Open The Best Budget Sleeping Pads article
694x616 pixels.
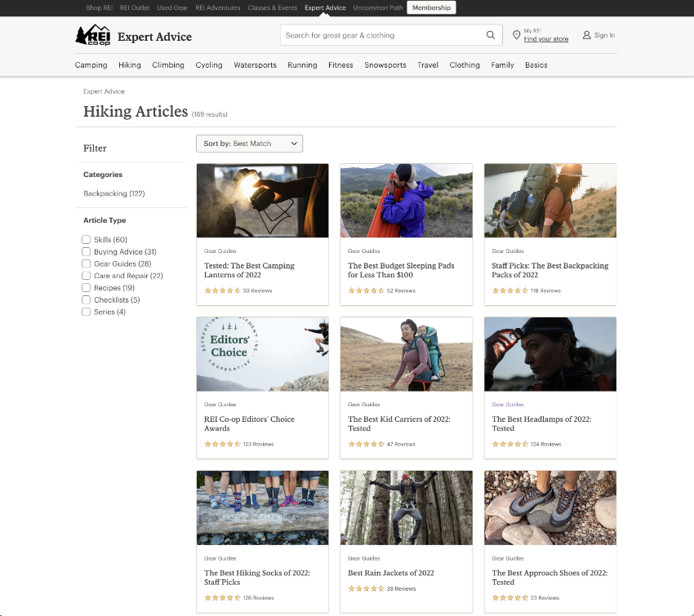tap(401, 270)
